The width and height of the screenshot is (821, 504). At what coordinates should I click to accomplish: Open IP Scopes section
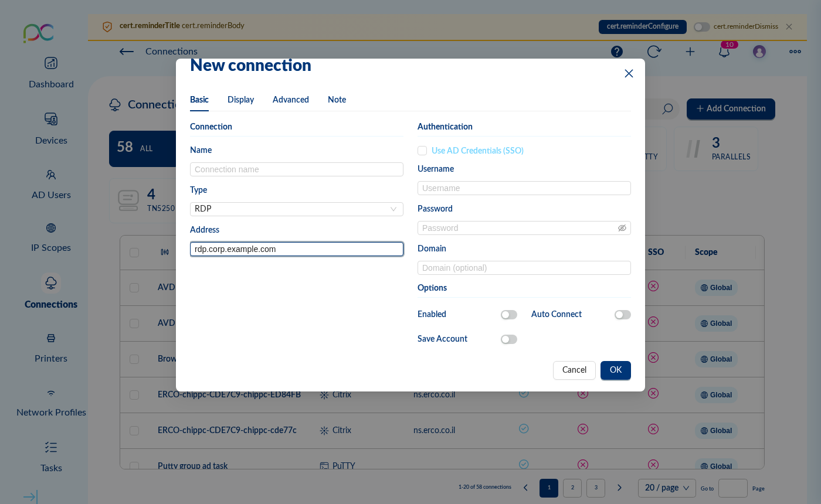pyautogui.click(x=51, y=237)
